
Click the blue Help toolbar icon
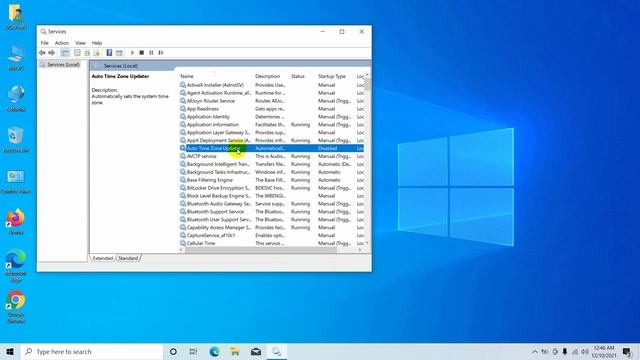(109, 53)
